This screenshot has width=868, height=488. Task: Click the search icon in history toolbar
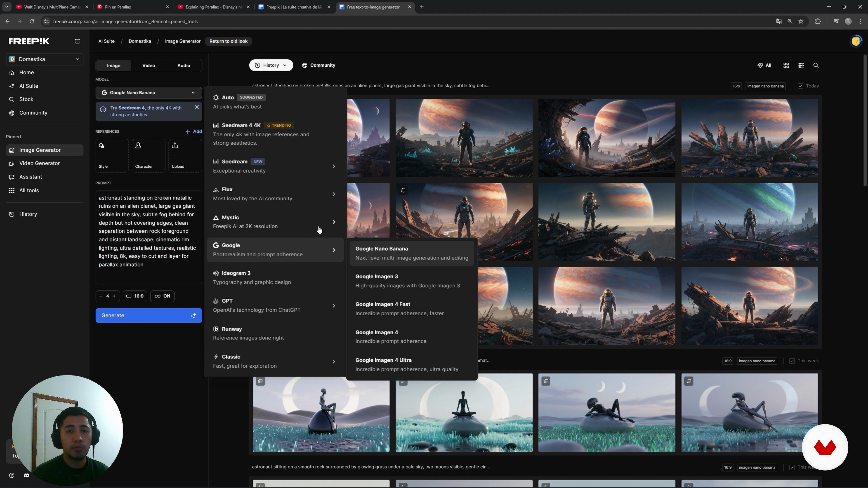816,65
